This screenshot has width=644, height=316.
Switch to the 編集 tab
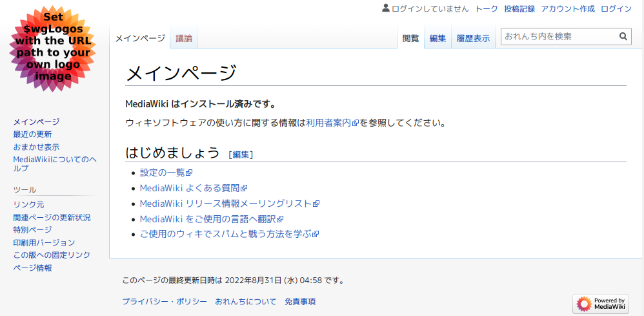pos(438,39)
